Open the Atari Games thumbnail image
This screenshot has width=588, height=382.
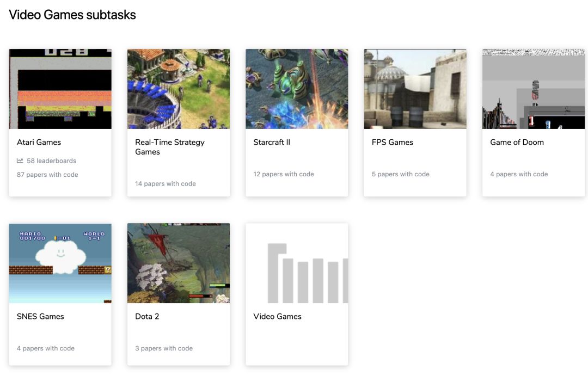pyautogui.click(x=60, y=89)
